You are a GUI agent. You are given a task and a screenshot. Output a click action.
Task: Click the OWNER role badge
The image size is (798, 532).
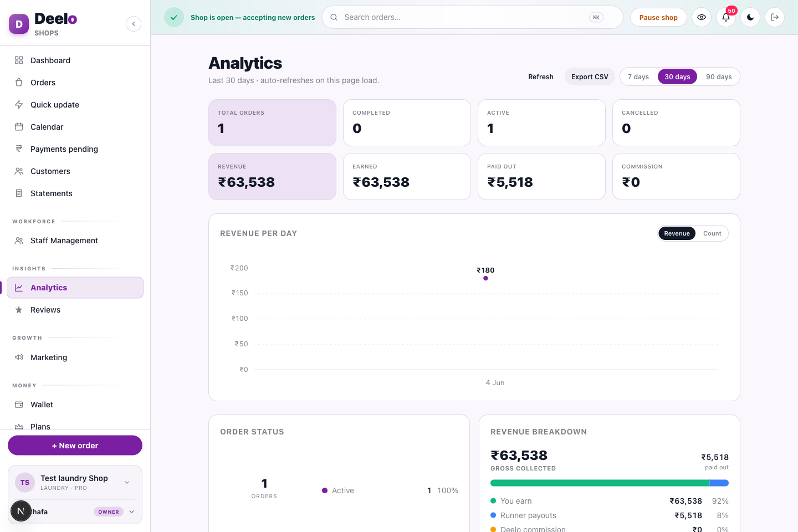[x=109, y=511]
